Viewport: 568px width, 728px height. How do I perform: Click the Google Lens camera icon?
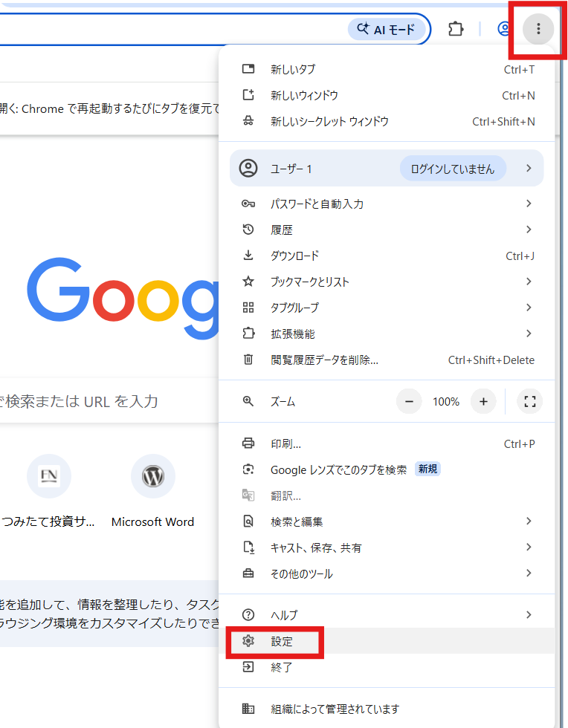(x=248, y=469)
